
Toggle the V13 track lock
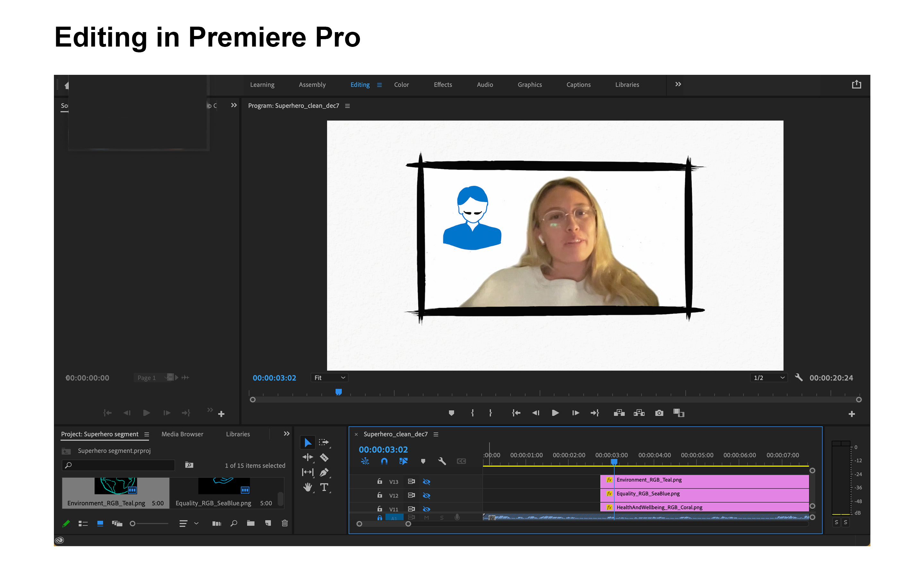tap(380, 481)
